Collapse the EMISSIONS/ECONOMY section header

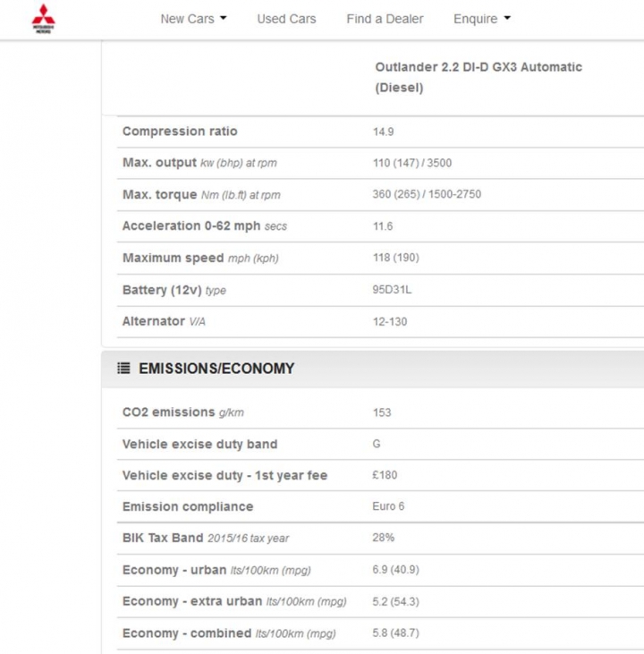tap(372, 369)
